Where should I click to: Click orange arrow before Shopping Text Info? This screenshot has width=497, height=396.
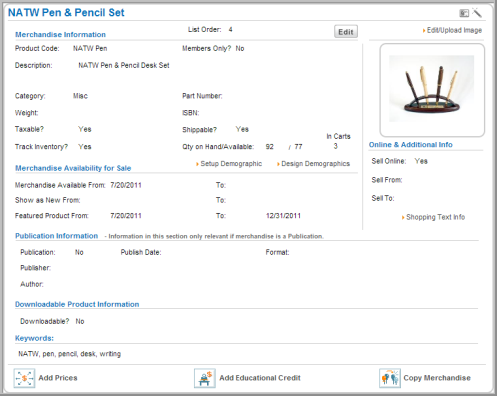[x=403, y=217]
